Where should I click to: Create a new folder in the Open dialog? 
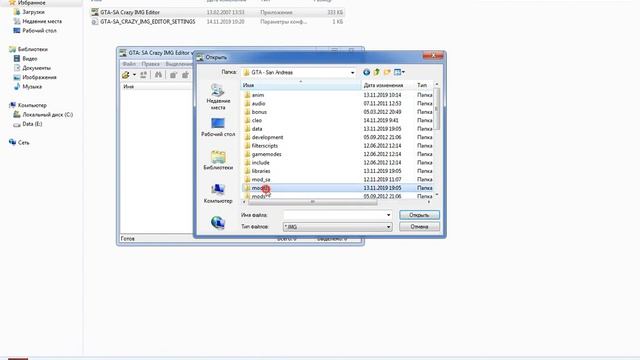pos(387,72)
